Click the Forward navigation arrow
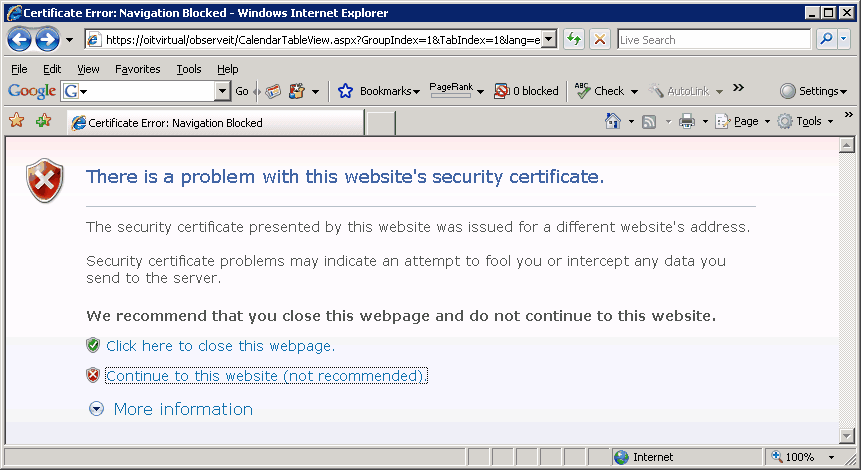This screenshot has width=861, height=470. coord(47,40)
